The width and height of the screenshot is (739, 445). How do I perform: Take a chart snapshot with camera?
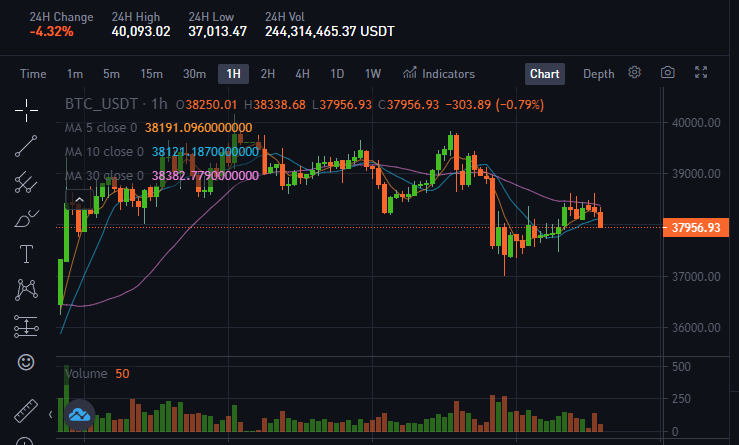(667, 73)
